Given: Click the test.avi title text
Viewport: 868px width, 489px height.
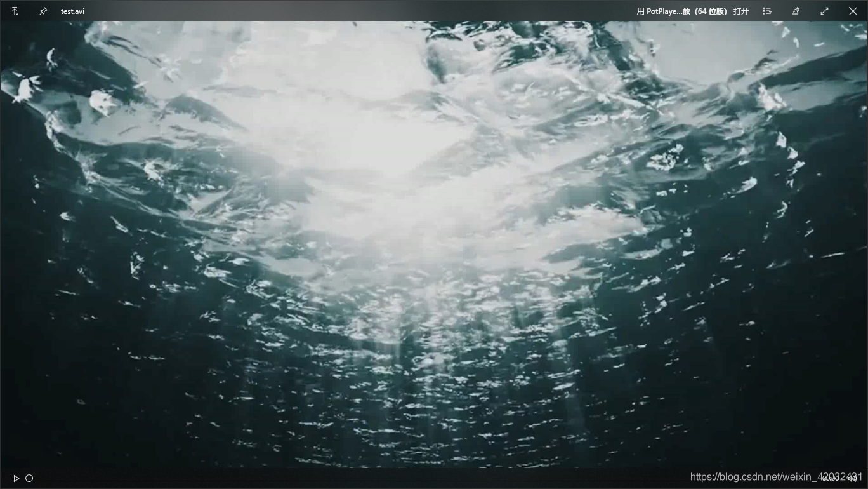Looking at the screenshot, I should 72,11.
